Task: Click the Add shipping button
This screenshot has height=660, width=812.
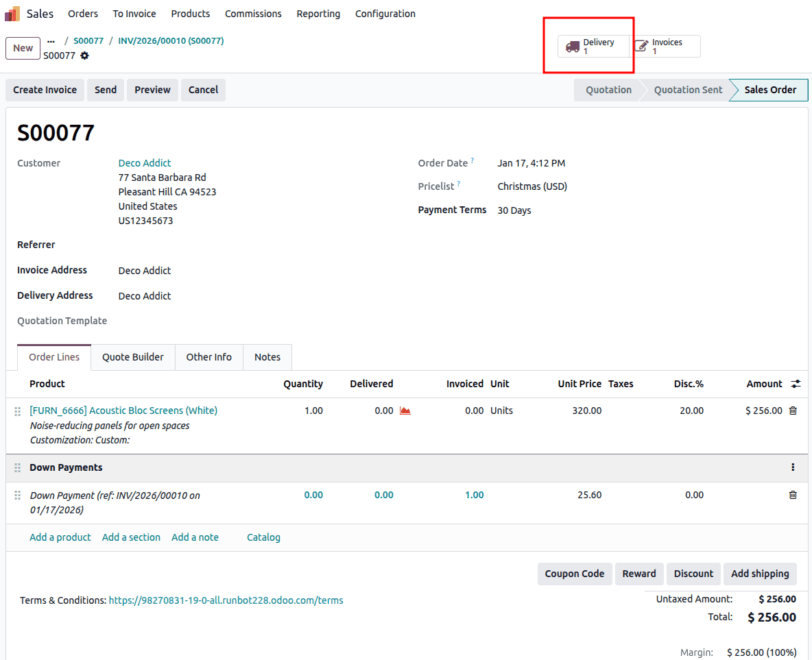Action: click(x=760, y=574)
